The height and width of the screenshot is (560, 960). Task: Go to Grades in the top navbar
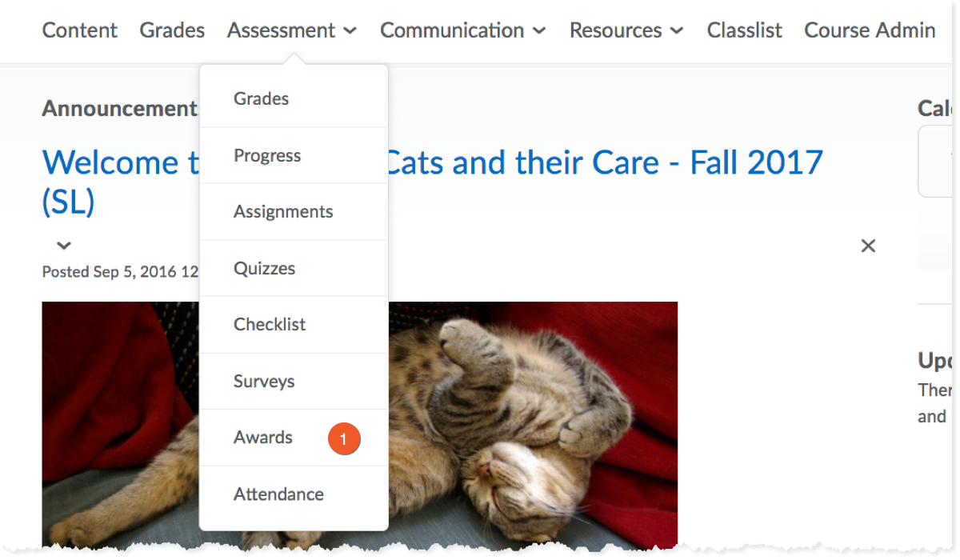172,30
